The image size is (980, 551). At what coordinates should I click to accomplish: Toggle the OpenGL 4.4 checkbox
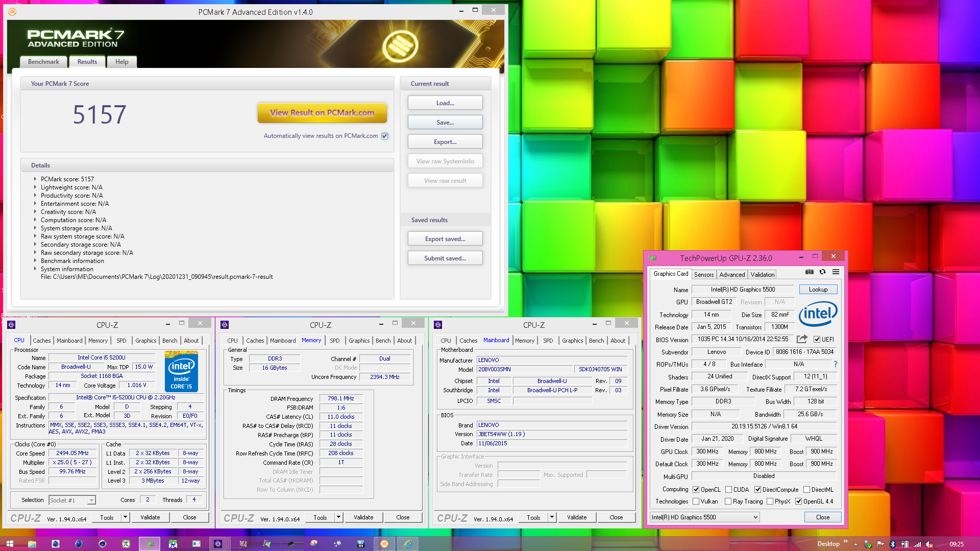point(798,501)
